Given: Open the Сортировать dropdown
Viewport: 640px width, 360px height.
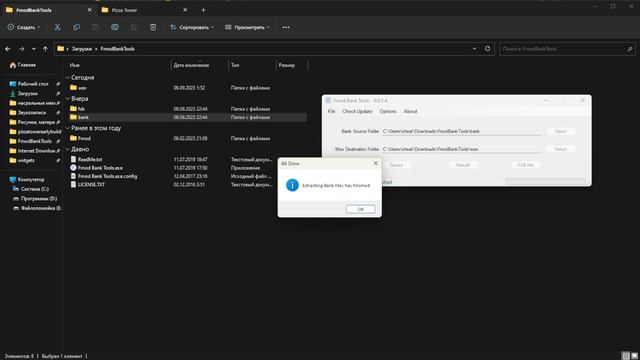Looking at the screenshot, I should pos(192,27).
